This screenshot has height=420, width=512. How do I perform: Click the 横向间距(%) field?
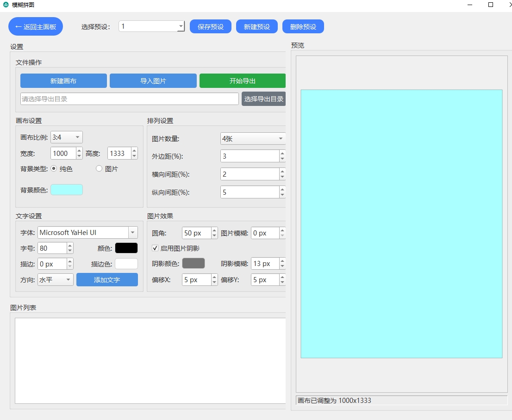click(x=250, y=174)
